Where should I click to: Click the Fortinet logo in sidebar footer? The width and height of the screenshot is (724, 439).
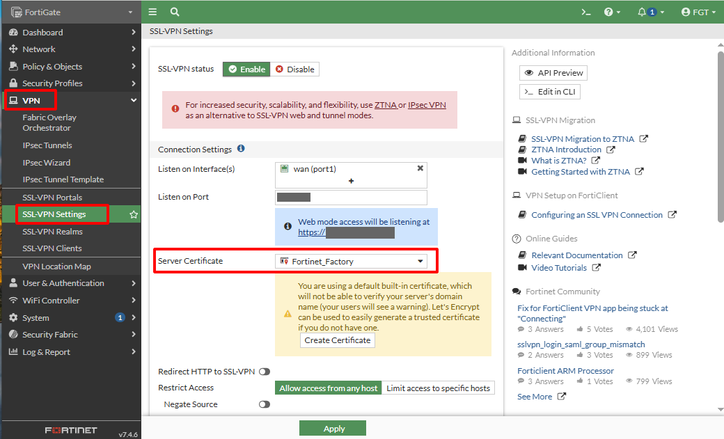pyautogui.click(x=71, y=430)
